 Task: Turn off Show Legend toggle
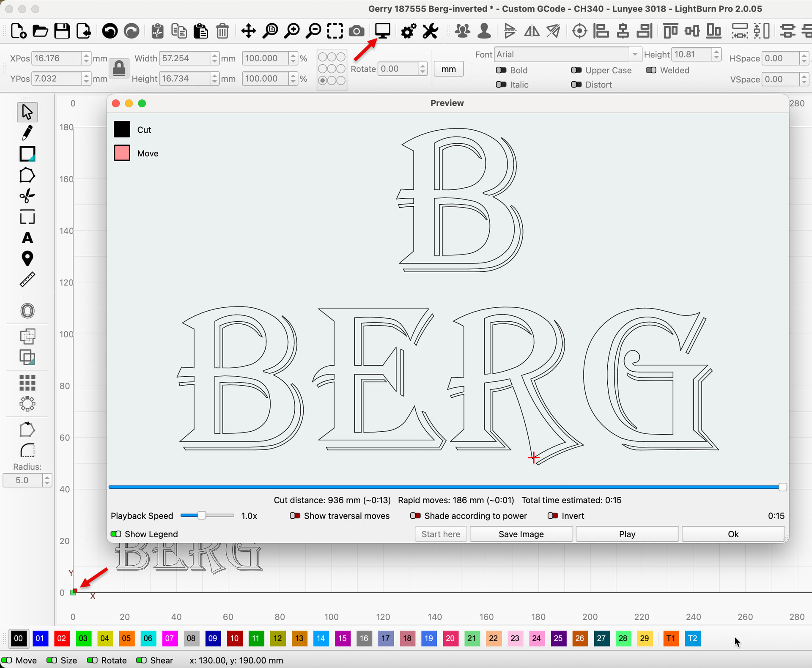point(115,534)
